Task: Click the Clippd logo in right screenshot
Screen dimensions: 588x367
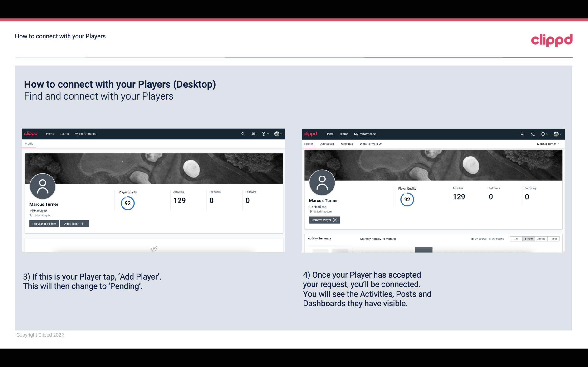Action: 310,134
